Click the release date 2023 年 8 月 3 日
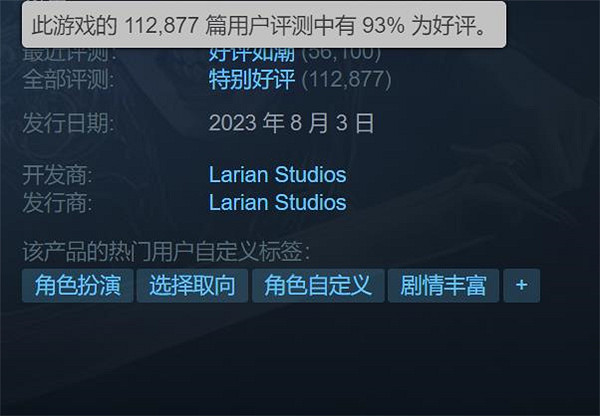Screen dimensions: 600x416 click(x=291, y=123)
